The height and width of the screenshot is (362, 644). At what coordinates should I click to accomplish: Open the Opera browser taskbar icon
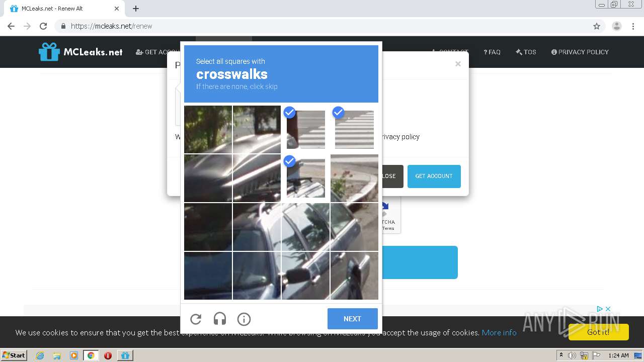(x=108, y=355)
